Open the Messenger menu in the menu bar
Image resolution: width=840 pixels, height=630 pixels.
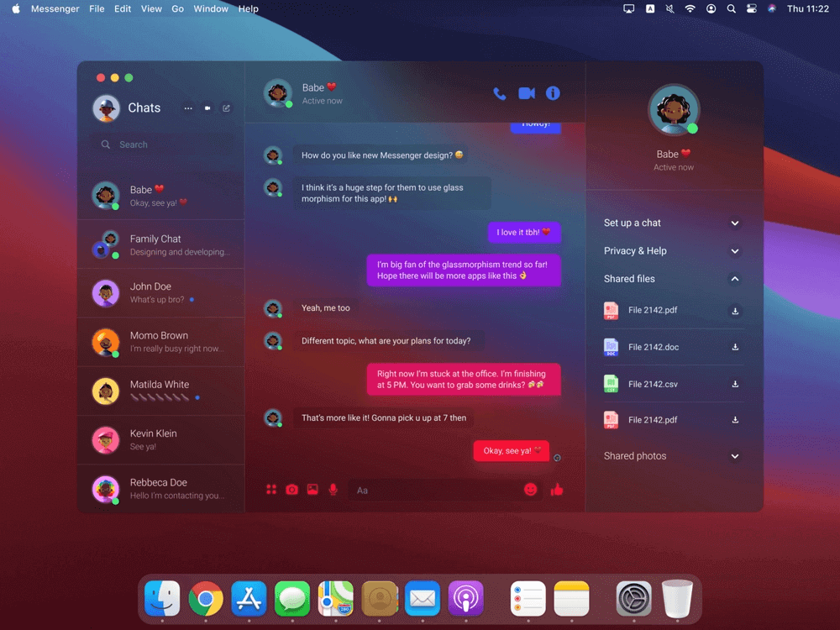tap(55, 8)
